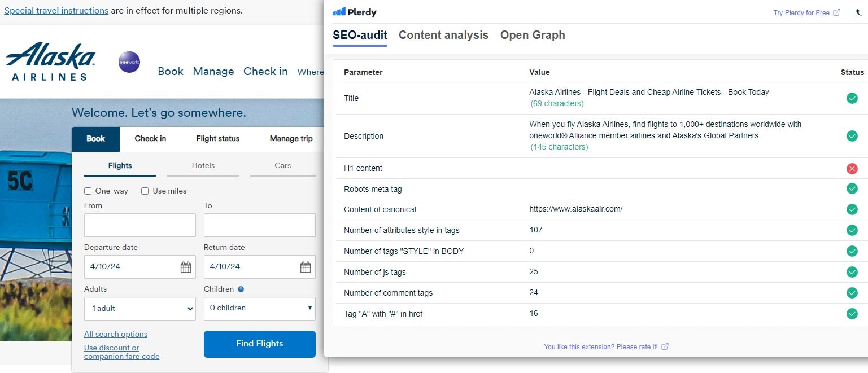Click the green status check for Description
Screen dimensions: 868x373
click(x=852, y=136)
